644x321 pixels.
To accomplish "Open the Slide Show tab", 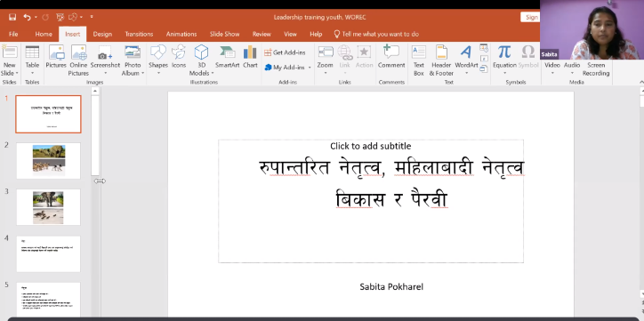I will pyautogui.click(x=224, y=34).
